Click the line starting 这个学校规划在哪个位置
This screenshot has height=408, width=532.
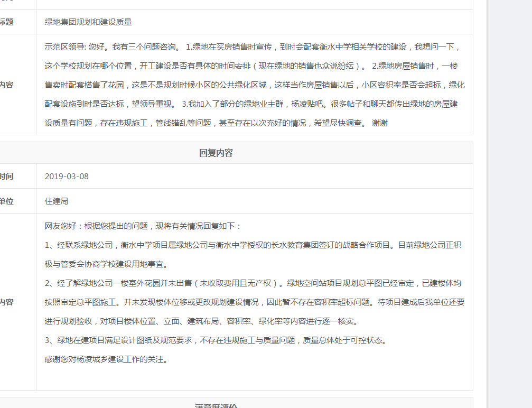(x=251, y=66)
